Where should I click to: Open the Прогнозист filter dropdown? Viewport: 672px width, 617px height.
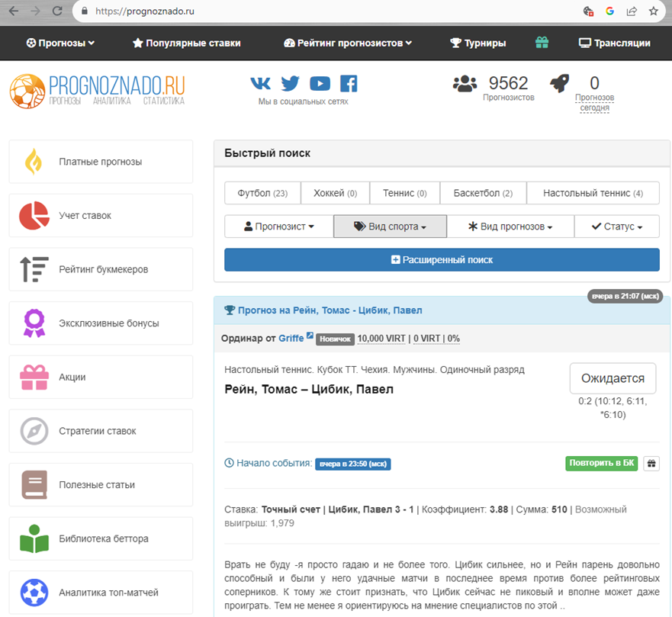[x=278, y=227]
